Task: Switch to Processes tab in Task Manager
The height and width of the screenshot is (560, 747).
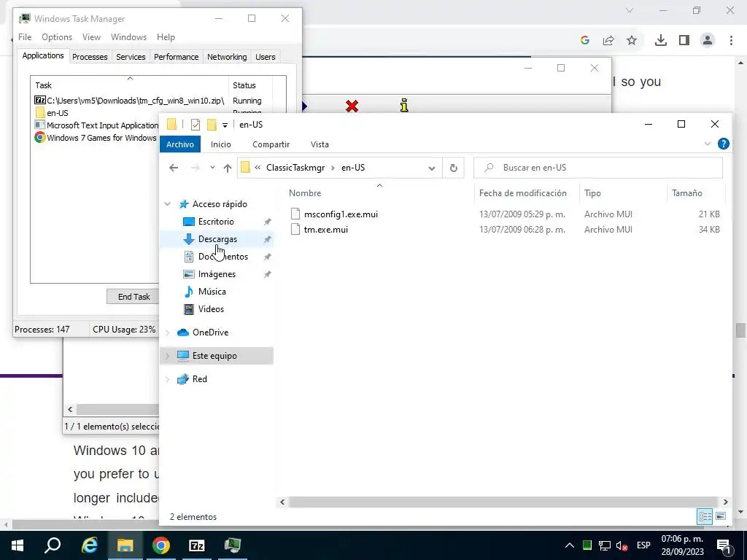Action: pos(90,57)
